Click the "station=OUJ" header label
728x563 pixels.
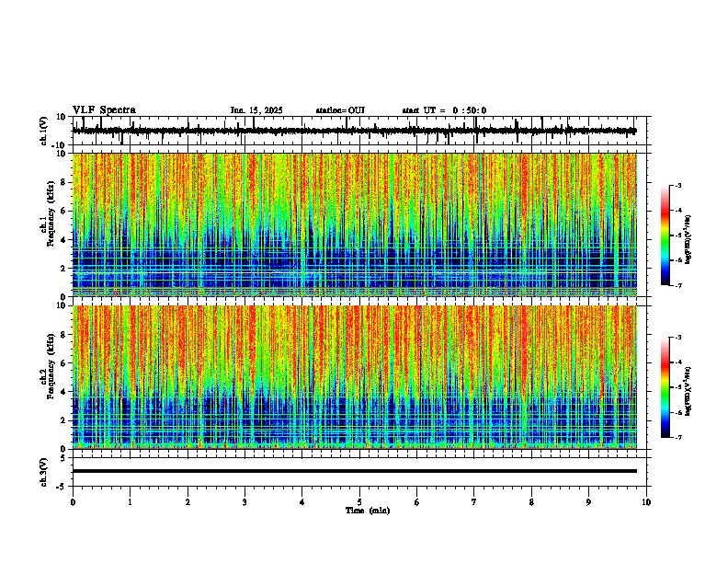click(x=340, y=110)
